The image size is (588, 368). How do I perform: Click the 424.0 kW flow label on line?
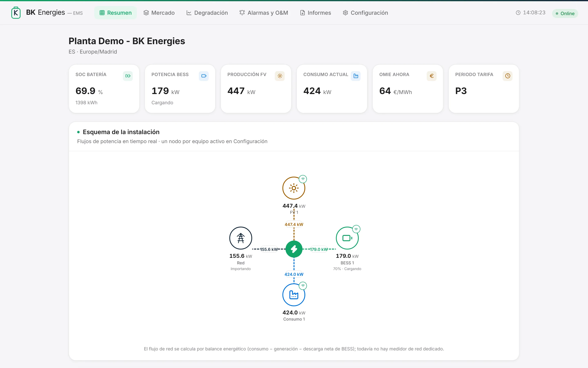pyautogui.click(x=294, y=274)
